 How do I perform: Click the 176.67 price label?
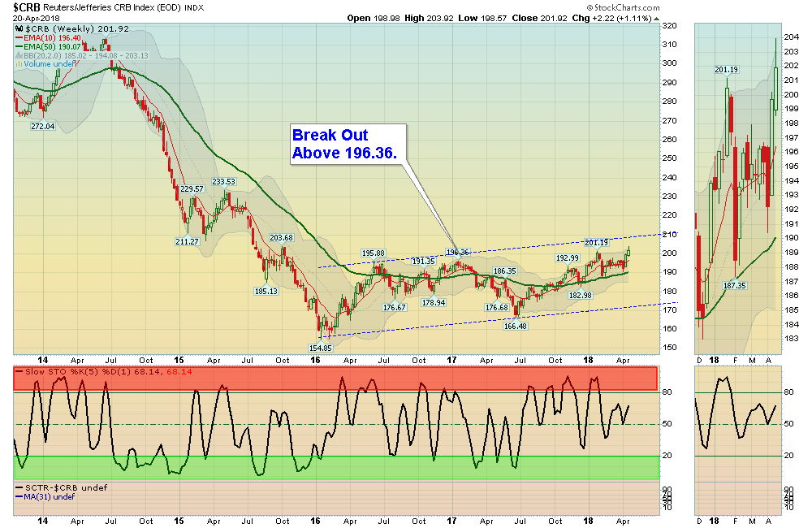pos(395,307)
